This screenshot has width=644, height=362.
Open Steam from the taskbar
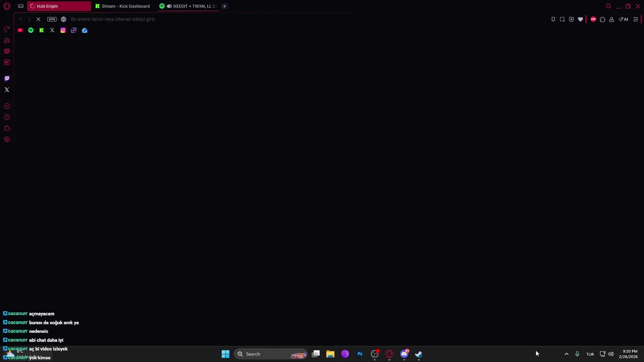tap(419, 354)
